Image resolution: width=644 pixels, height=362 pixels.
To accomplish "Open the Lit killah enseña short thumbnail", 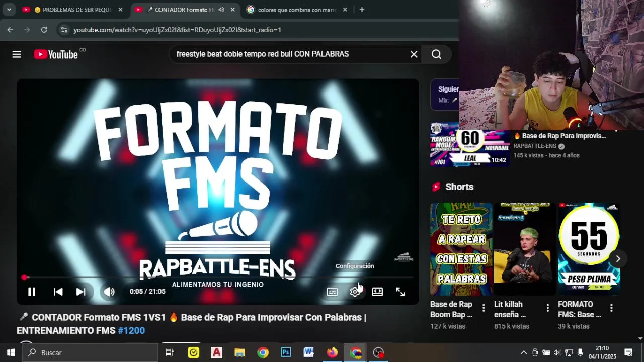I will click(x=525, y=249).
